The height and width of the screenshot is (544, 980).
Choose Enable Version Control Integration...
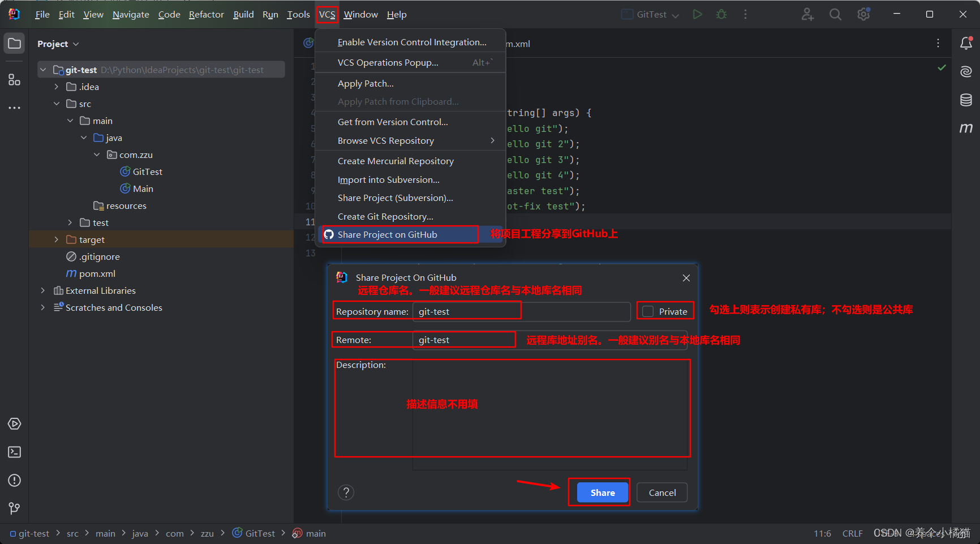pyautogui.click(x=410, y=42)
